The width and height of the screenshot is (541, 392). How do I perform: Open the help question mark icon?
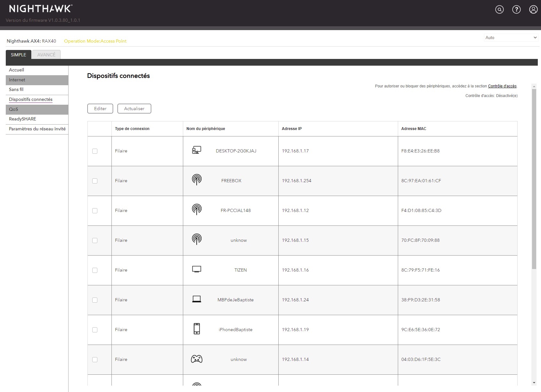[x=516, y=10]
